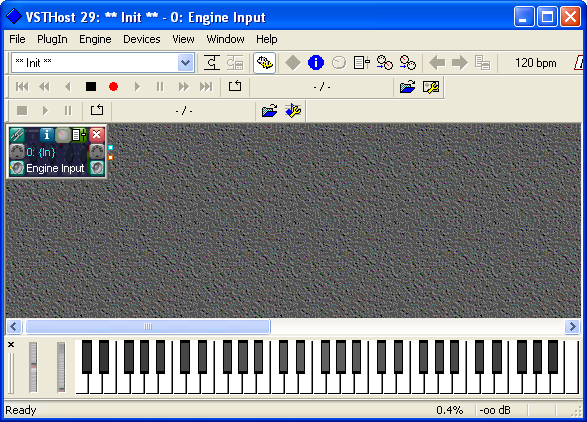Open the Devices menu
587x422 pixels.
point(142,39)
